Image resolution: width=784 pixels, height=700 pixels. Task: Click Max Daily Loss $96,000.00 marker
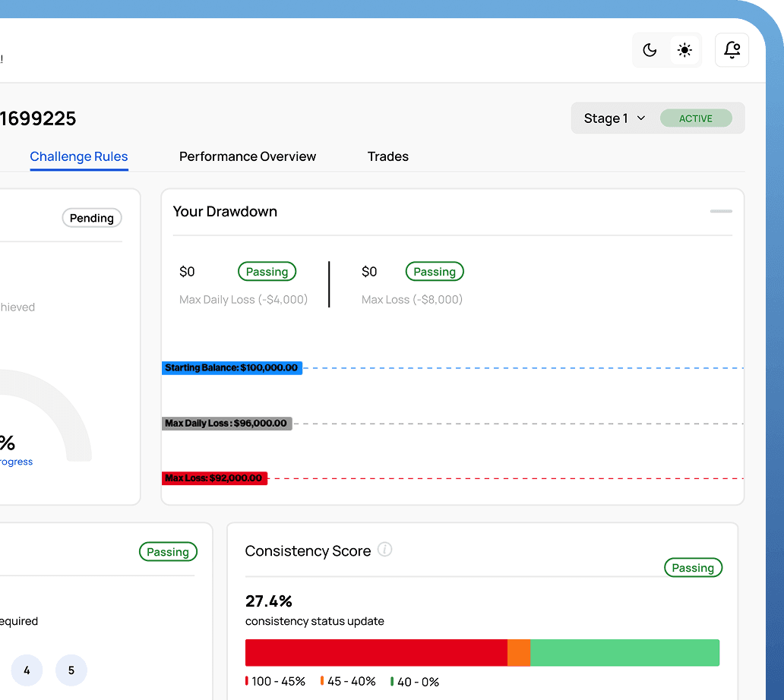click(x=226, y=424)
